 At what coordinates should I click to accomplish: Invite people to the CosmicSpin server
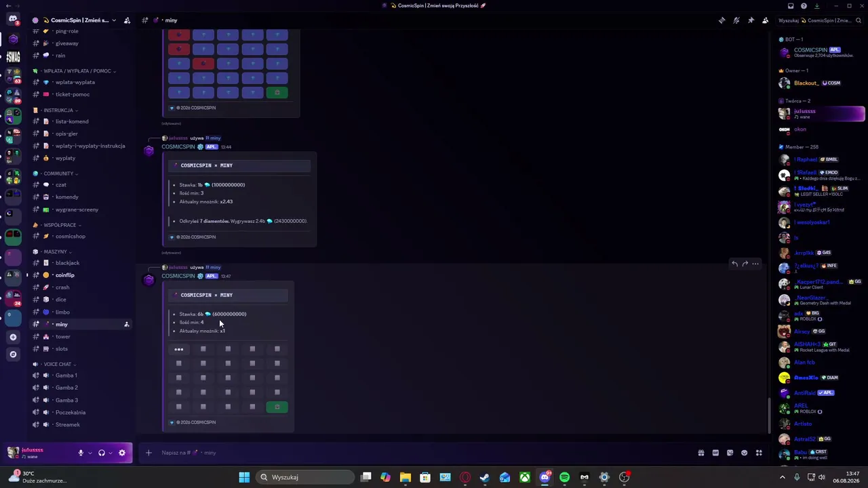[x=127, y=20]
